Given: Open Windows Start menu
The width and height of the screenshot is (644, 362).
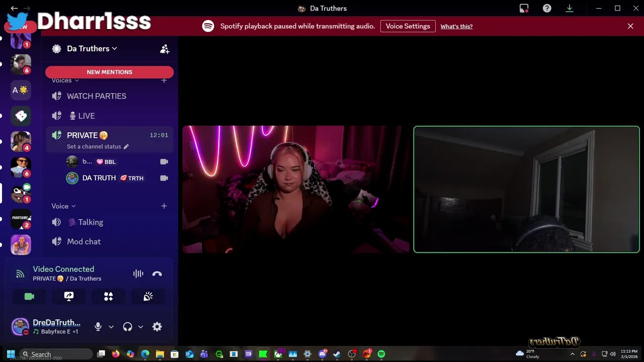Looking at the screenshot, I should click(x=11, y=354).
